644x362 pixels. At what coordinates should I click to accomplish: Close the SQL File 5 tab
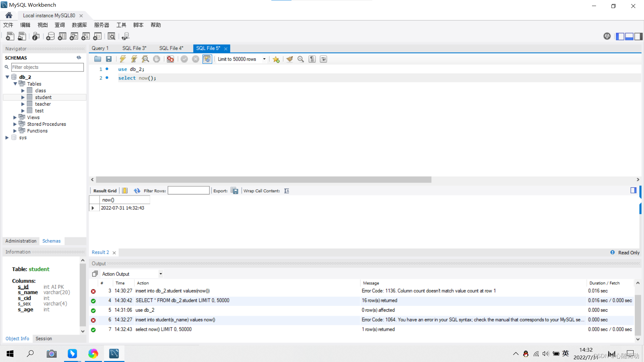click(x=226, y=49)
